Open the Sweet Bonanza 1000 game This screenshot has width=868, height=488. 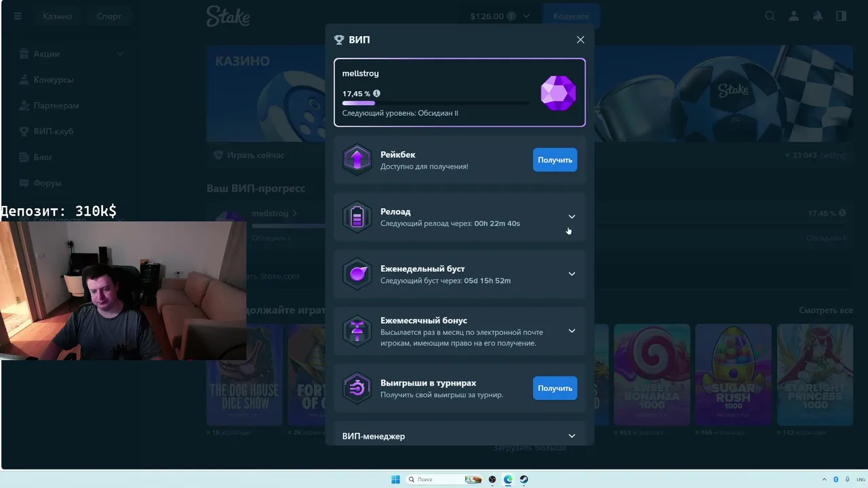click(652, 375)
